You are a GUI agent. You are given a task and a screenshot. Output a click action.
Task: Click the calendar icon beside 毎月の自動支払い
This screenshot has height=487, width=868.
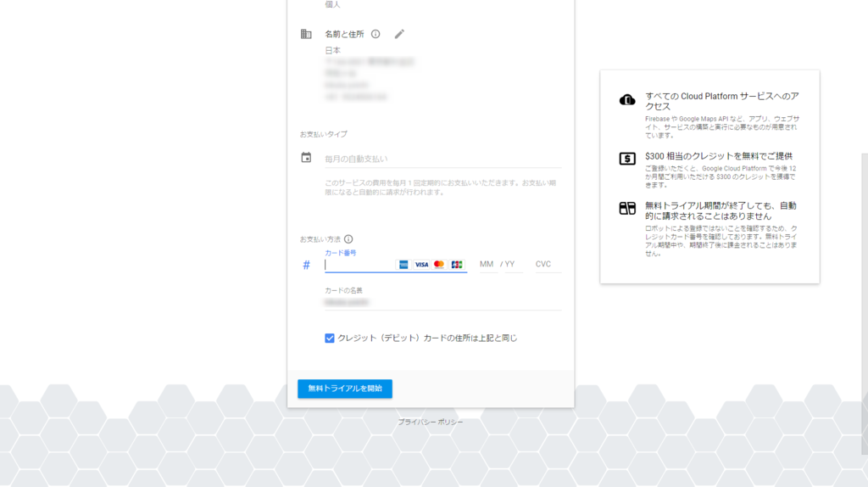pos(306,157)
